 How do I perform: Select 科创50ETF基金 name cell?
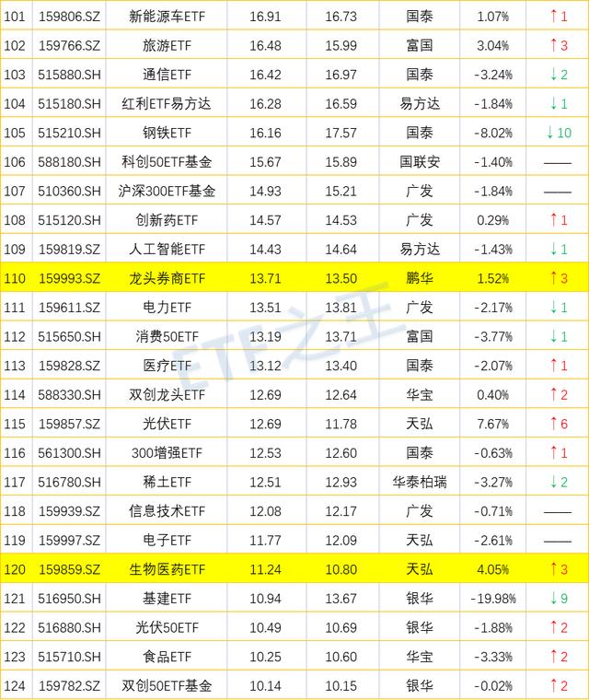click(x=167, y=161)
